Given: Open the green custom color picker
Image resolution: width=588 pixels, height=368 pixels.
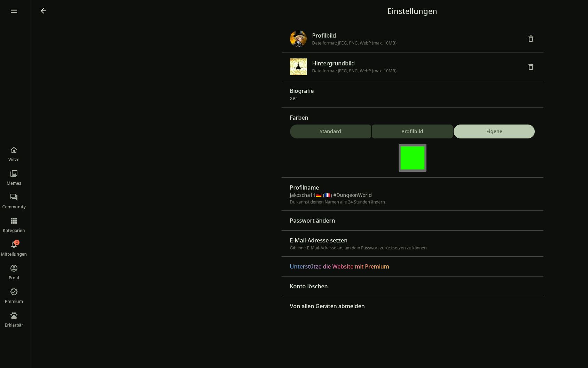Looking at the screenshot, I should point(412,158).
